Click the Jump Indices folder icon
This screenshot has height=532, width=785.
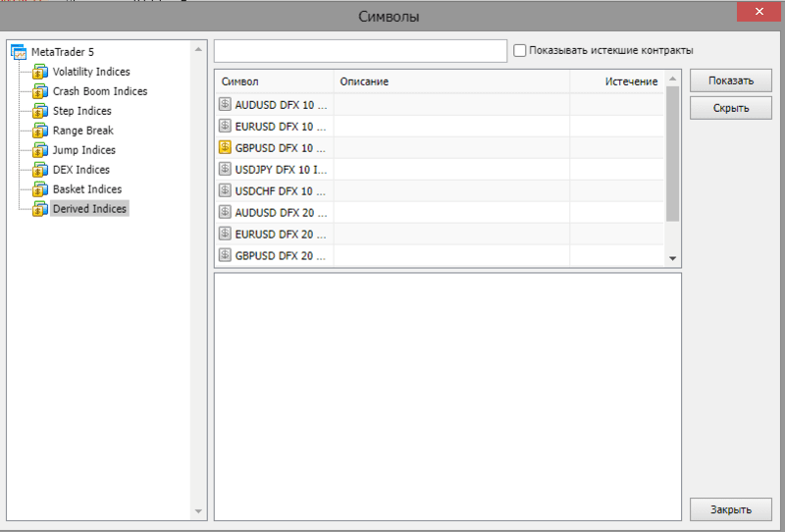40,150
